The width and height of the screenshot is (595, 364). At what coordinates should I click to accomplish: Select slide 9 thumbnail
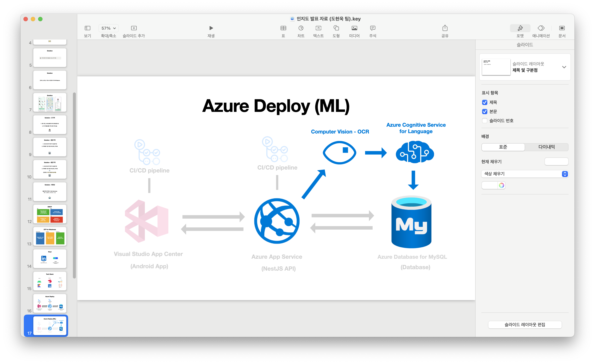[50, 147]
